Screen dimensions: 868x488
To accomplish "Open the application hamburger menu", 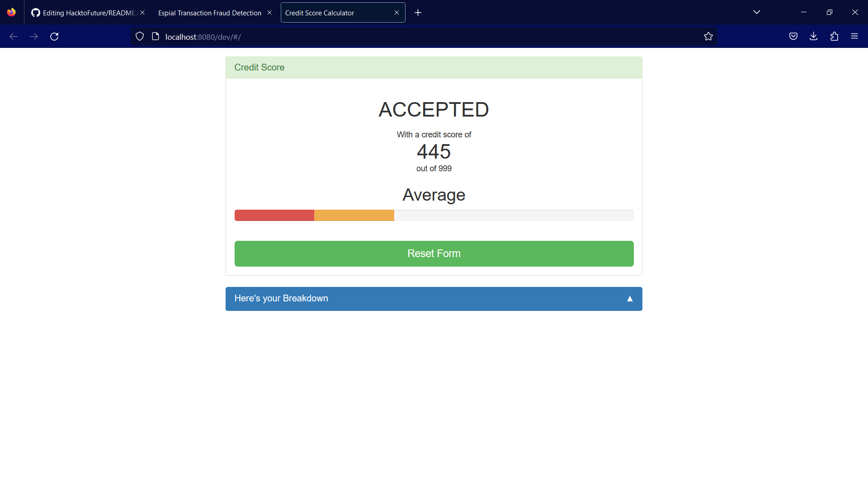I will [x=855, y=36].
